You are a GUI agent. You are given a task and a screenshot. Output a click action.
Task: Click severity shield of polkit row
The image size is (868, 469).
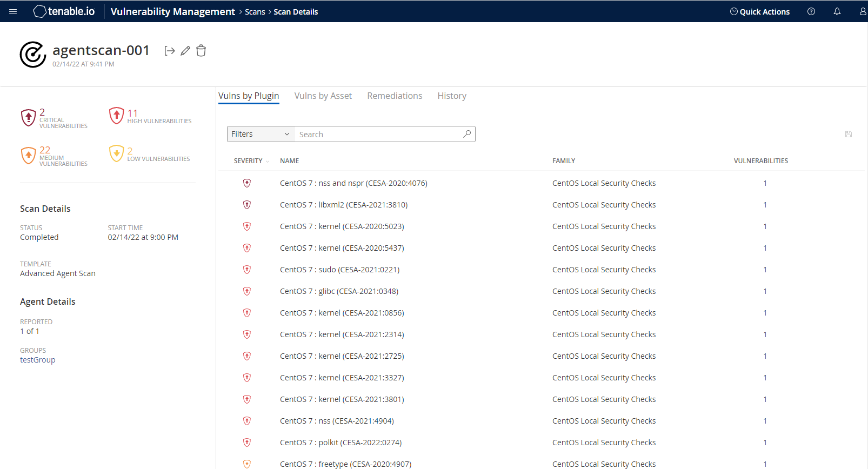click(x=247, y=443)
